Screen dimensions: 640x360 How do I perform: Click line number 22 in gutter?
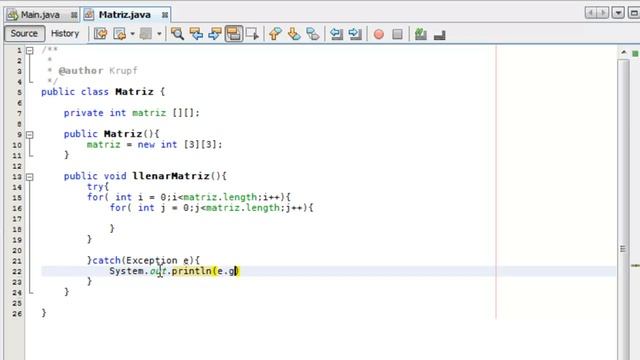[17, 271]
